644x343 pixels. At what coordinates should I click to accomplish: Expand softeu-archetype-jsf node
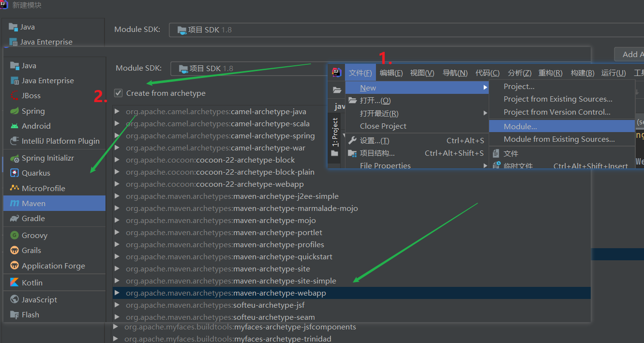tap(117, 305)
